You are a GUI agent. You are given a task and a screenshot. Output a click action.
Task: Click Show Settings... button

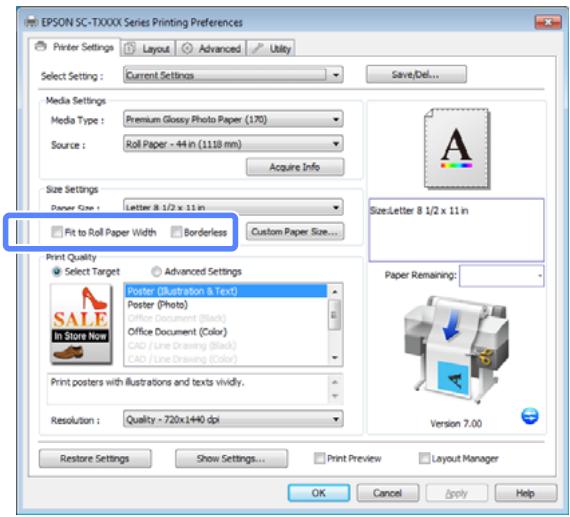click(231, 458)
